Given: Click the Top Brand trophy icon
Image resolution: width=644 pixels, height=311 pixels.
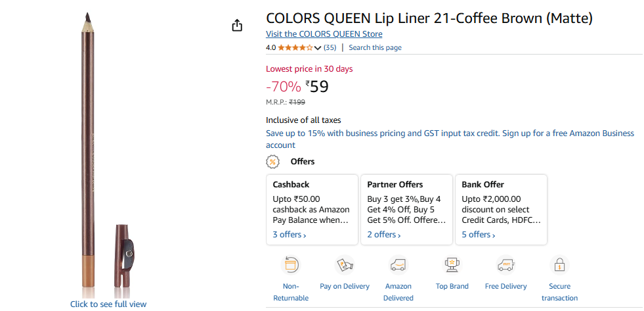Looking at the screenshot, I should click(452, 266).
